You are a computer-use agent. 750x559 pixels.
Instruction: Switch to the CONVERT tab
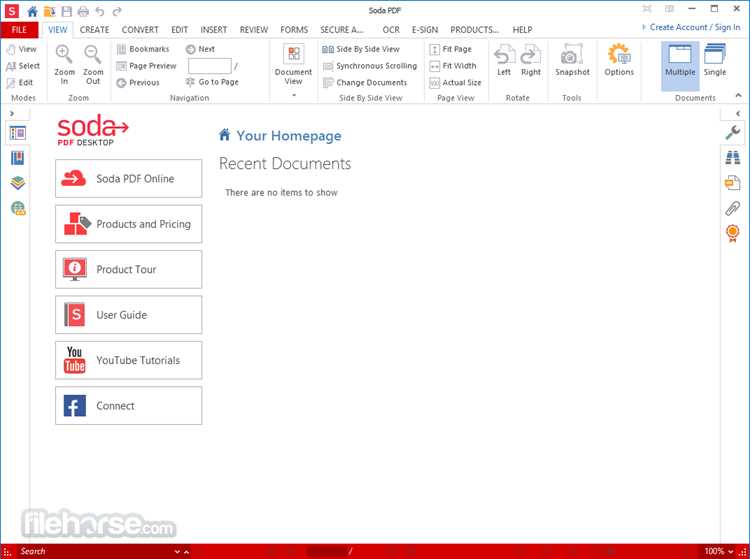[x=140, y=30]
